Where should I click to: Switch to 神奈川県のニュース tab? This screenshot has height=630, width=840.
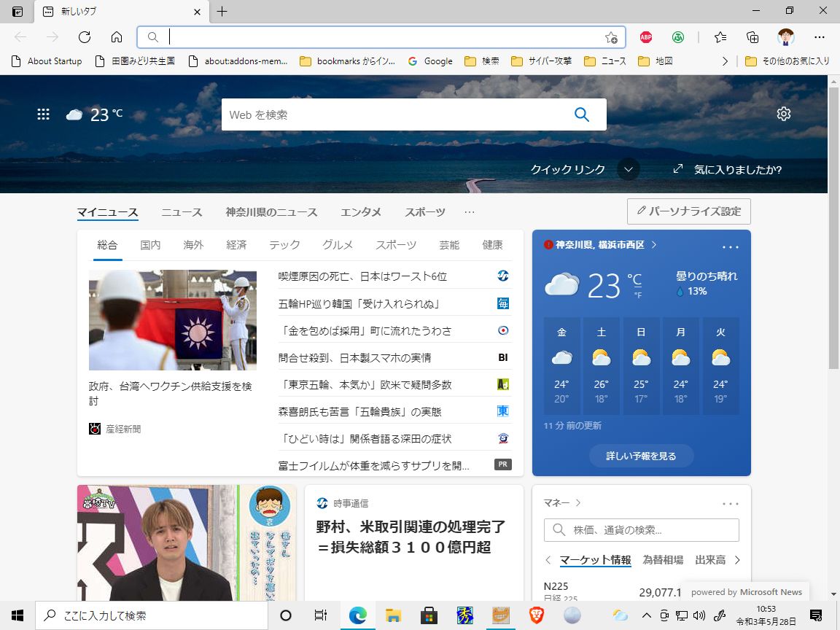(x=271, y=212)
